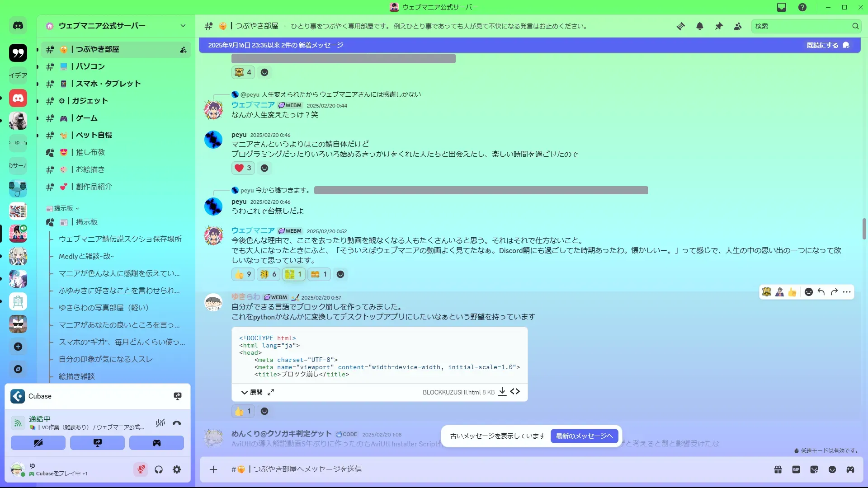The height and width of the screenshot is (488, 868).
Task: Open the gift icon in message bar
Action: click(778, 469)
